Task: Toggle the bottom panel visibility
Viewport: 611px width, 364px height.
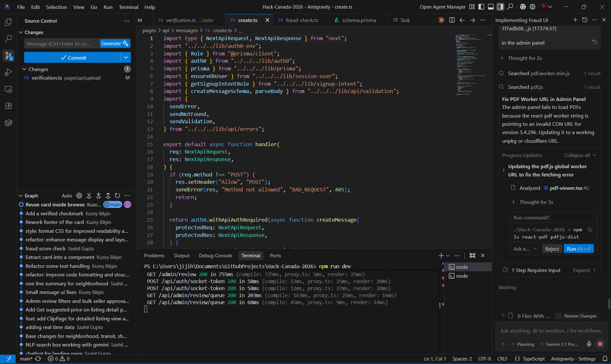Action: (491, 7)
